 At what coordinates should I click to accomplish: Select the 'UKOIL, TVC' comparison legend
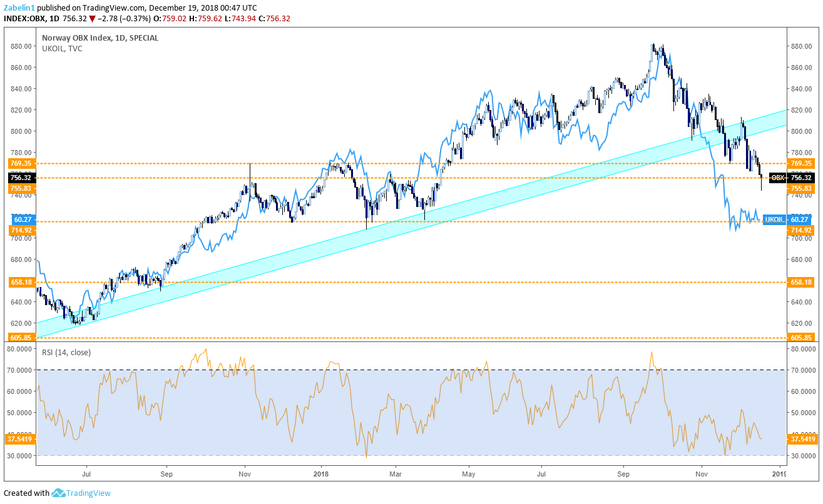(x=62, y=48)
